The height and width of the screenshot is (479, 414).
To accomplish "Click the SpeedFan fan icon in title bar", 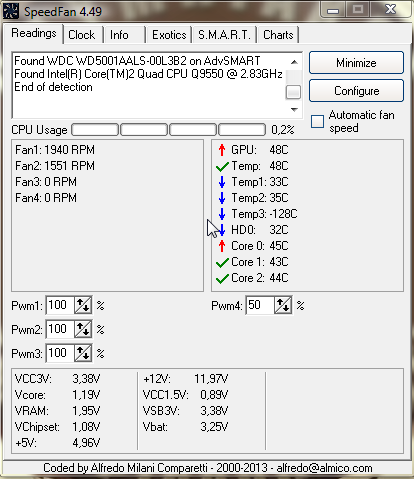I will point(11,11).
